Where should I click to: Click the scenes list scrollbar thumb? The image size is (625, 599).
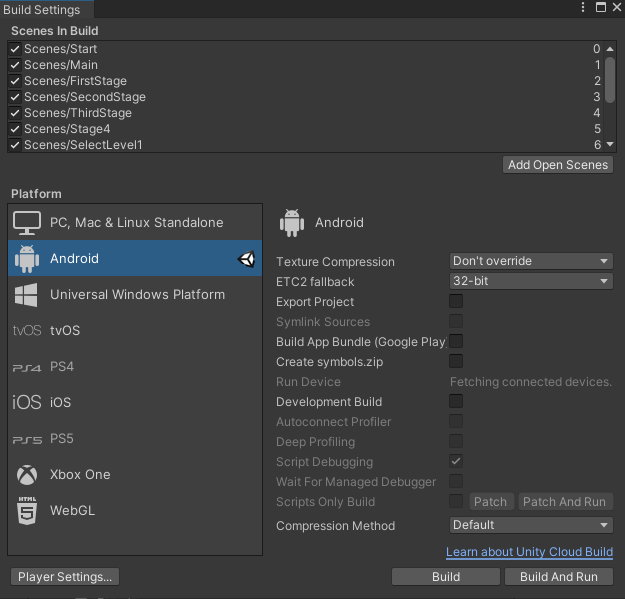(610, 80)
